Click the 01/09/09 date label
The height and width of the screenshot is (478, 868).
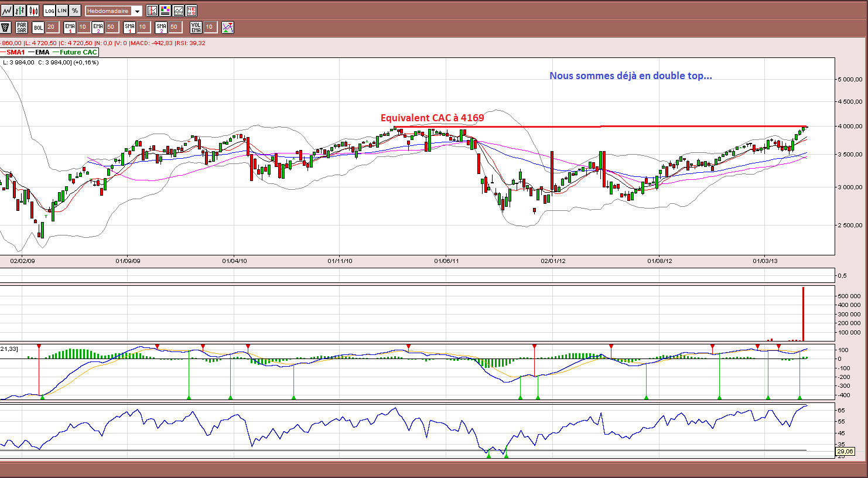point(128,261)
